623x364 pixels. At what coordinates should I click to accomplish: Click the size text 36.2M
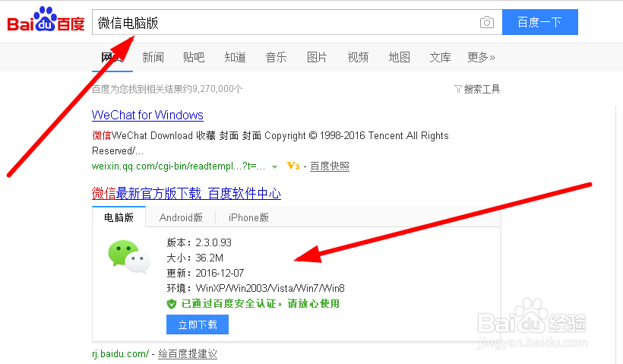tap(210, 258)
